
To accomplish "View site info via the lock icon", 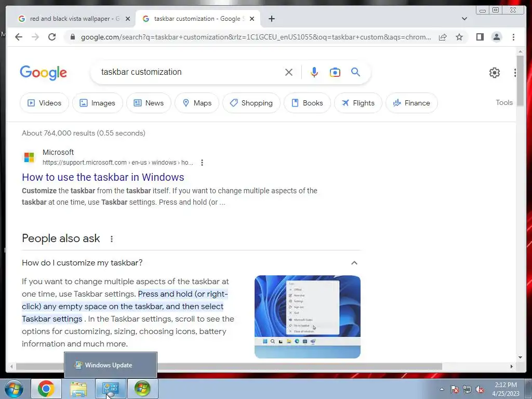I will point(72,37).
